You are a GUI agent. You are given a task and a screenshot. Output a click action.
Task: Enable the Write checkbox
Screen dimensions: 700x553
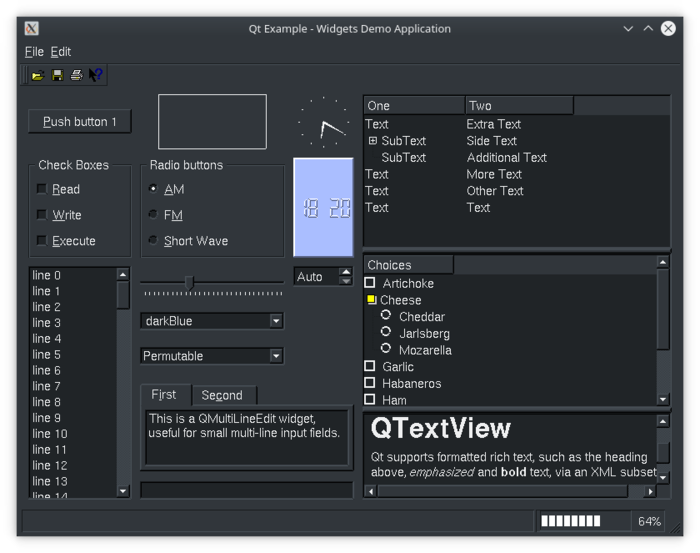42,215
